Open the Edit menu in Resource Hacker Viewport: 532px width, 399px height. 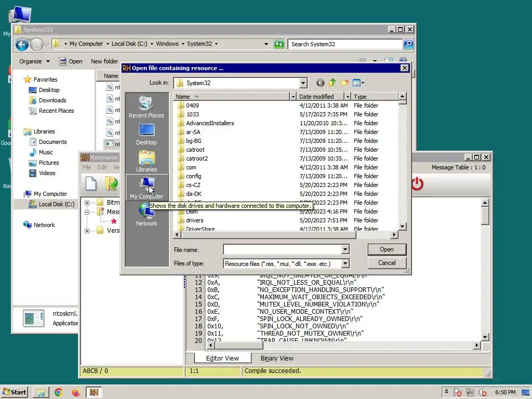(102, 167)
